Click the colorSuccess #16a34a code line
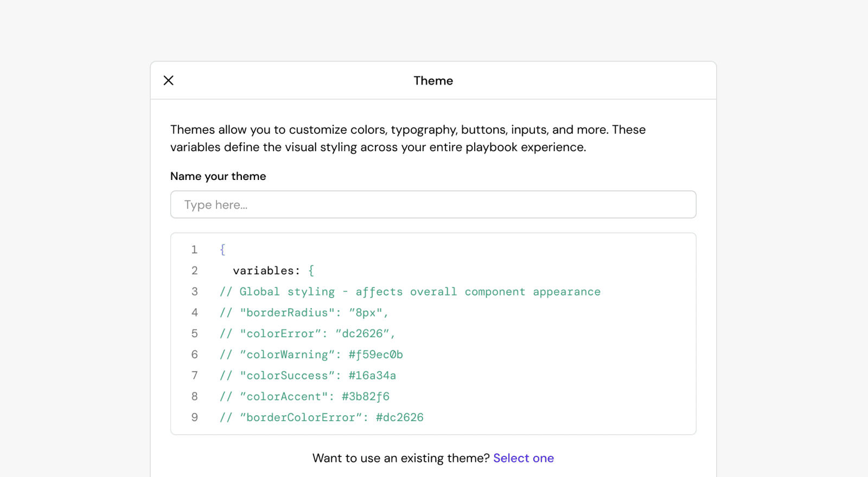The height and width of the screenshot is (477, 868). click(308, 376)
